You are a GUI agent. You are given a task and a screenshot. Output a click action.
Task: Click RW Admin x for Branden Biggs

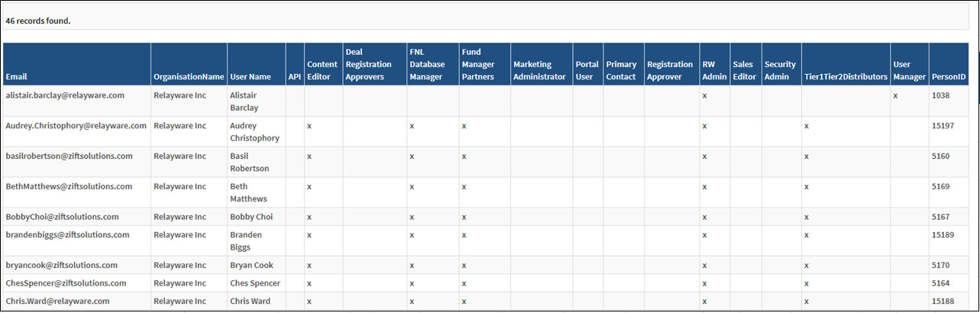point(705,236)
